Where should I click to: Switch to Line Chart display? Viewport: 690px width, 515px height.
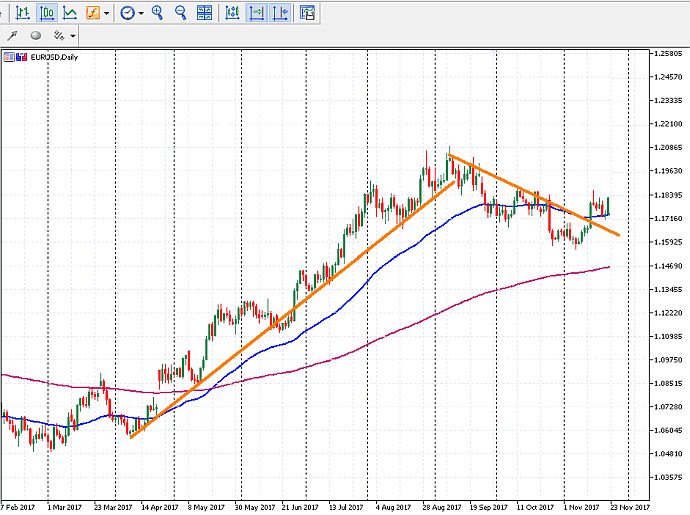(69, 13)
